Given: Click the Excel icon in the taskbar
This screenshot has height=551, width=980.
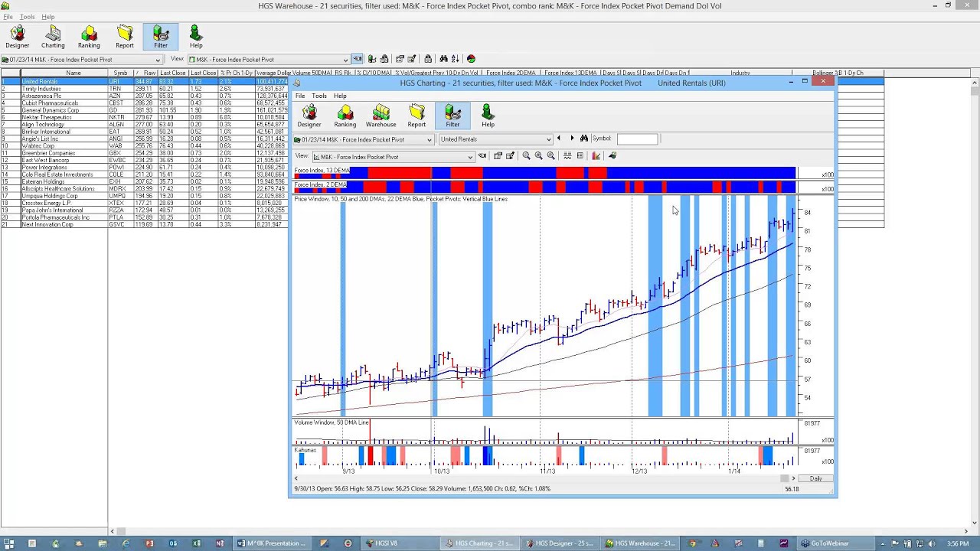Looking at the screenshot, I should point(197,543).
